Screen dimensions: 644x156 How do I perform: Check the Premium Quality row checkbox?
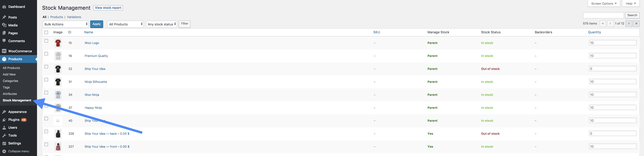point(46,54)
